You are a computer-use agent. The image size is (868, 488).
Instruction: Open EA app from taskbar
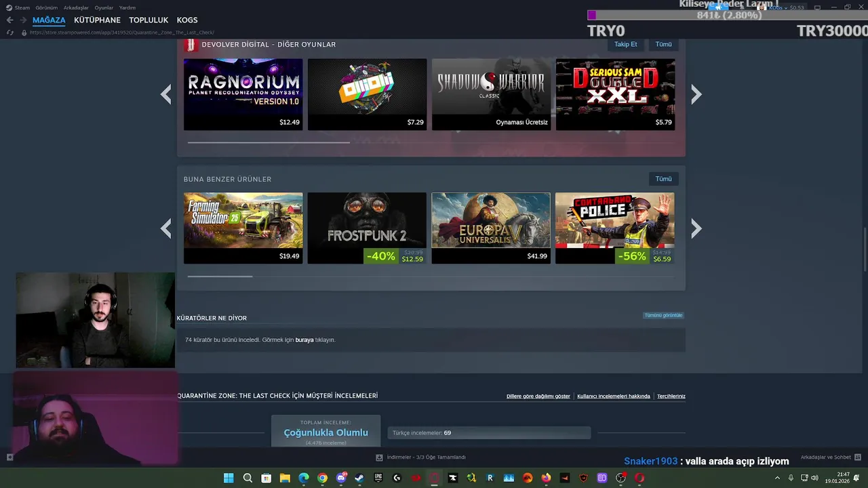click(528, 478)
